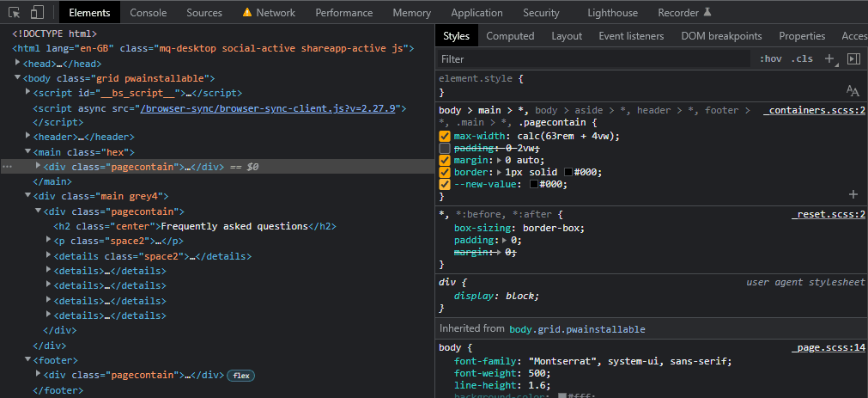Click the Filter styles input field
The width and height of the screenshot is (868, 398).
click(x=594, y=58)
